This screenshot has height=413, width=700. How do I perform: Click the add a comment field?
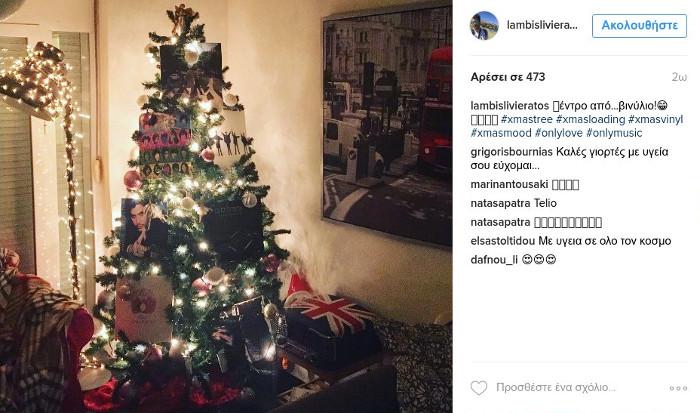click(556, 388)
